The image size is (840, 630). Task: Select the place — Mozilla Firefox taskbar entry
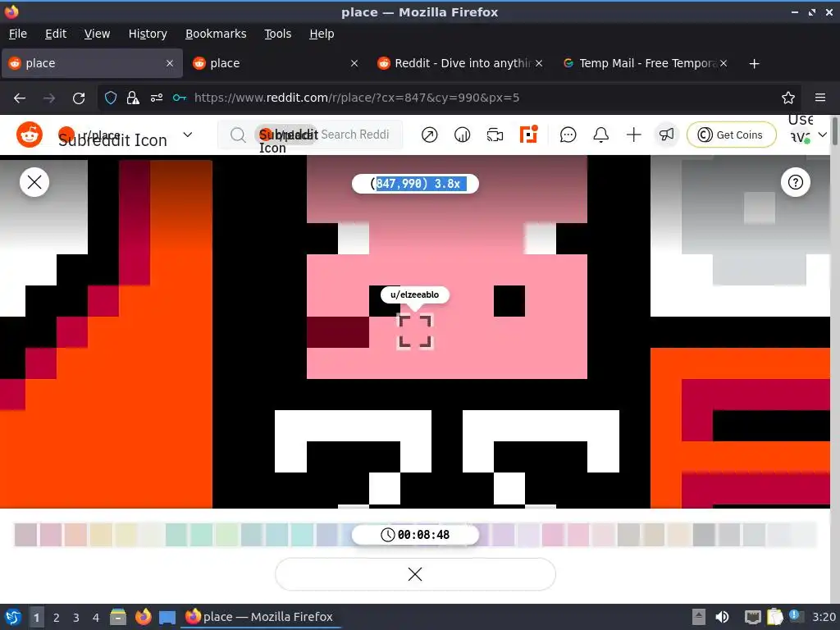[x=259, y=617]
